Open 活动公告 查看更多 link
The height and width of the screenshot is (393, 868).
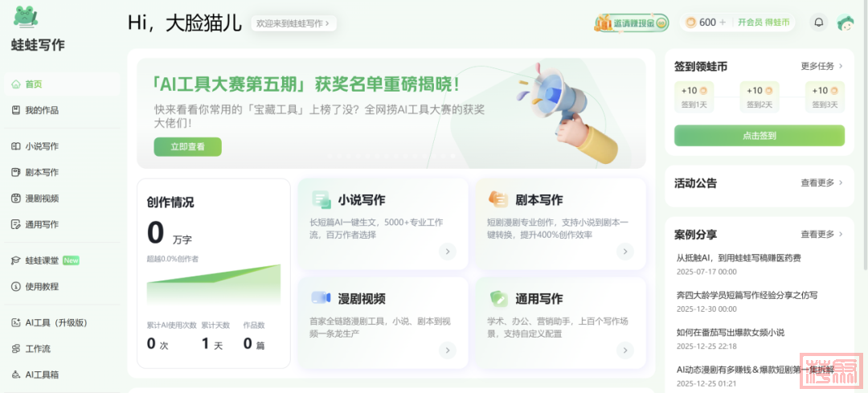tap(822, 182)
